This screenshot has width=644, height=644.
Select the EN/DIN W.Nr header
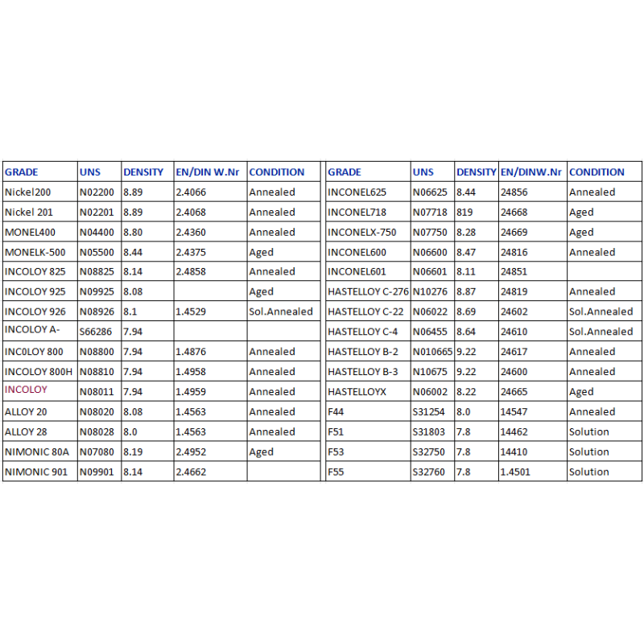pos(210,171)
